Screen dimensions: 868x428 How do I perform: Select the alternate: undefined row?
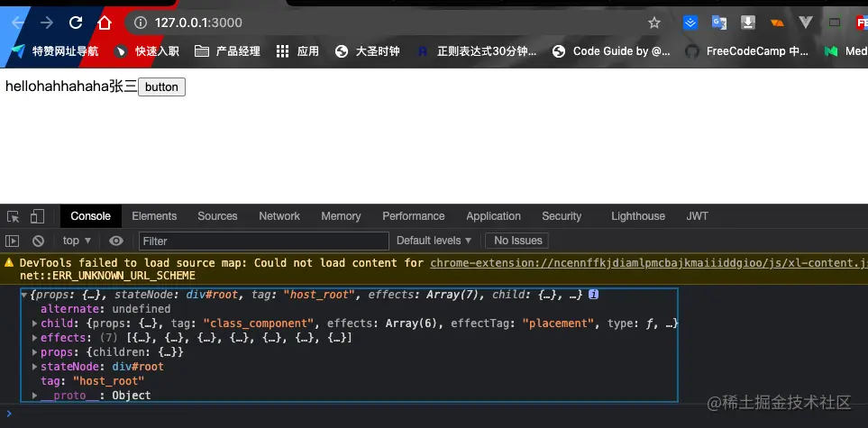point(105,309)
